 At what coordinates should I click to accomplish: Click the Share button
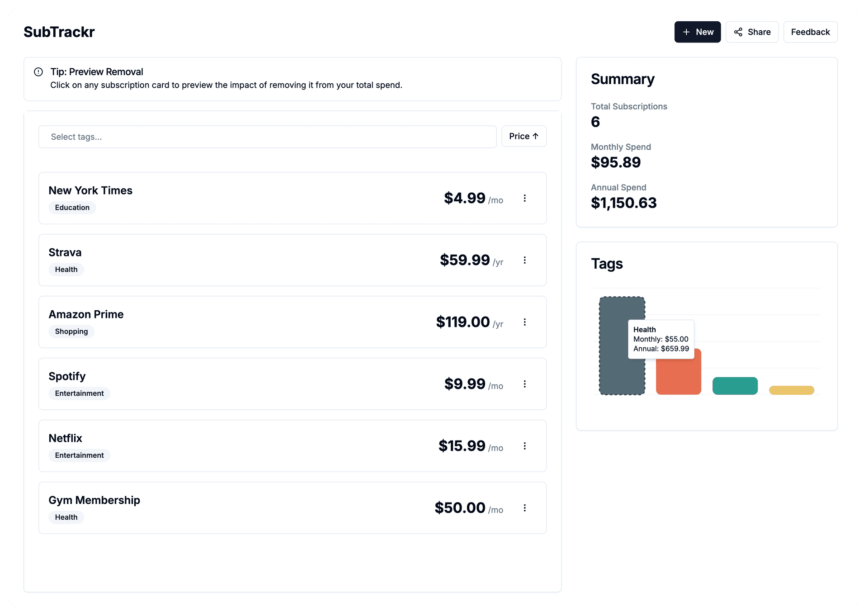point(752,32)
